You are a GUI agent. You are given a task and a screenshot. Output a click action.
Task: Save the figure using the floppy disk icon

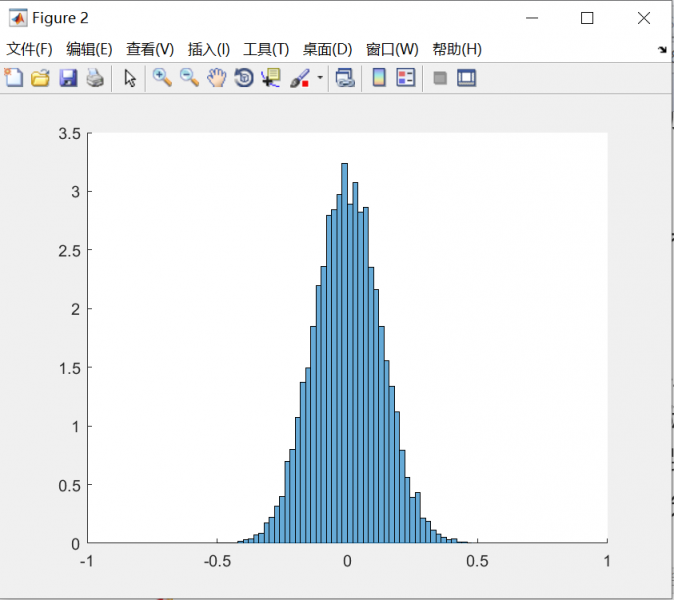coord(68,78)
